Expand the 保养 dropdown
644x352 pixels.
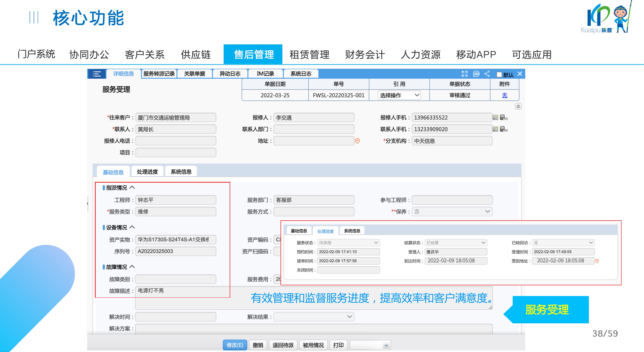click(452, 212)
